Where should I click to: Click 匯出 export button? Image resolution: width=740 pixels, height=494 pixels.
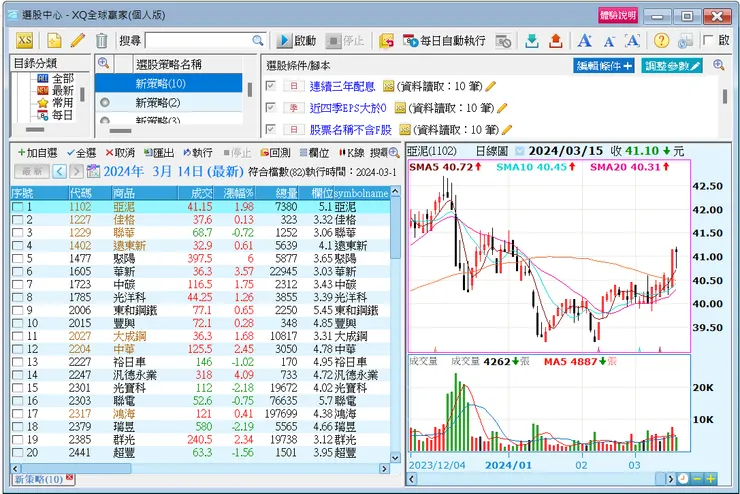click(x=159, y=153)
